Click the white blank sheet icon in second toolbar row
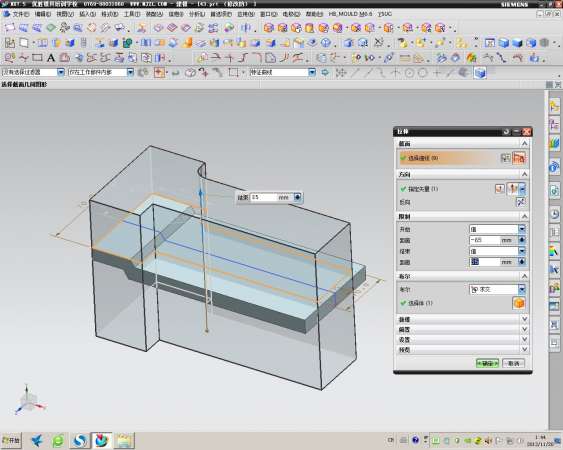563x450 pixels. (24, 43)
